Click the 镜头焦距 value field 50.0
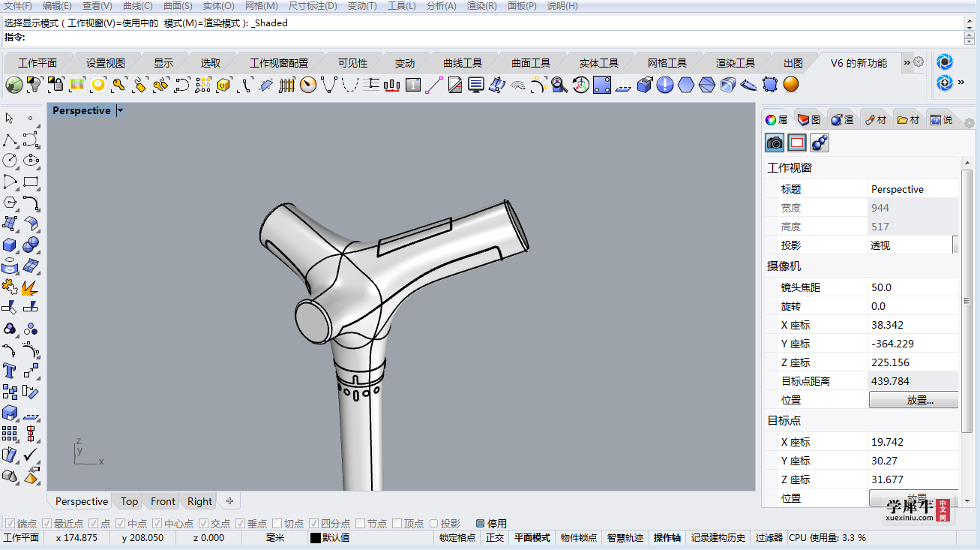980x550 pixels. (x=913, y=287)
